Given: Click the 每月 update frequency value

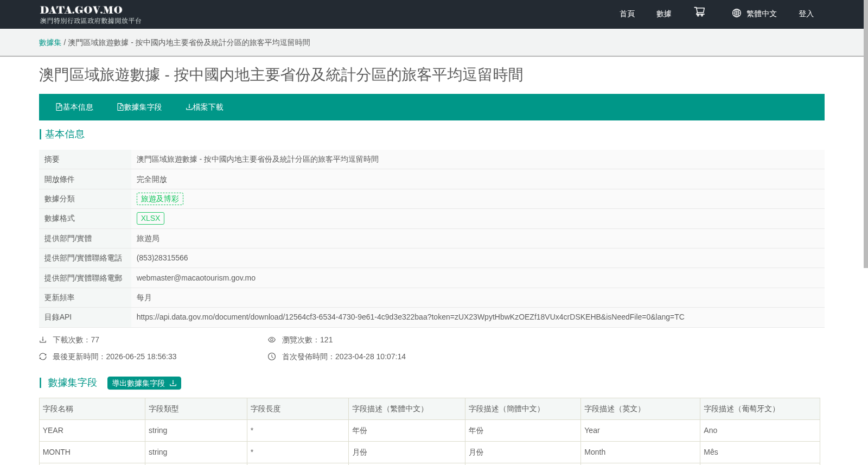Looking at the screenshot, I should click(144, 297).
